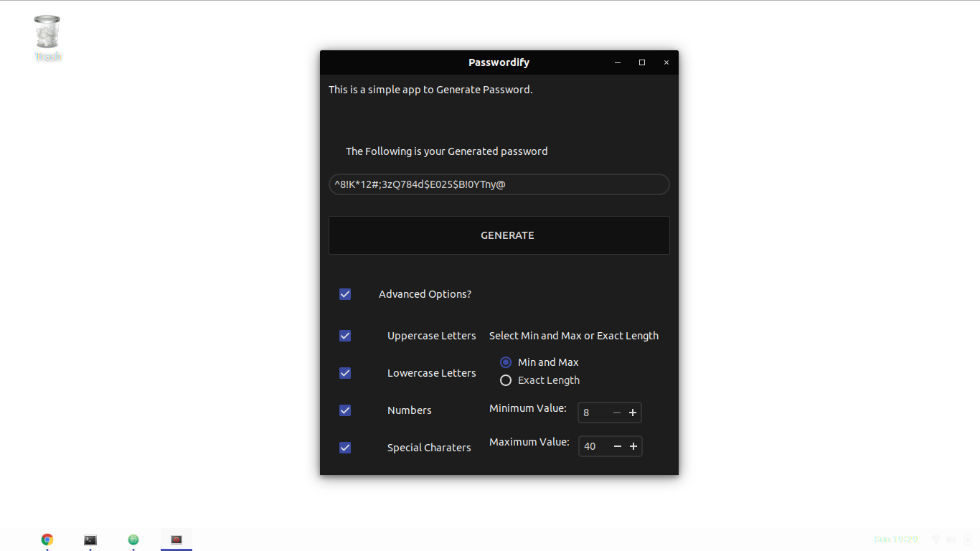Click the Wi-Fi status icon

pyautogui.click(x=936, y=540)
